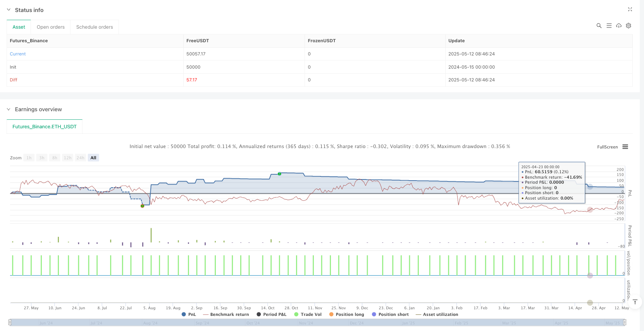Toggle Position short series in legend
Viewport: 644px width, 331px height.
pos(390,314)
